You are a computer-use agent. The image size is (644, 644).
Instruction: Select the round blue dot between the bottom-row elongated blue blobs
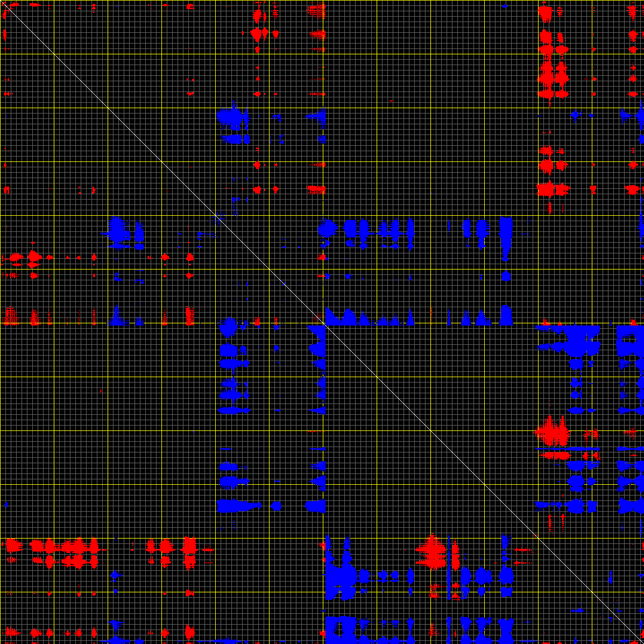[277, 506]
